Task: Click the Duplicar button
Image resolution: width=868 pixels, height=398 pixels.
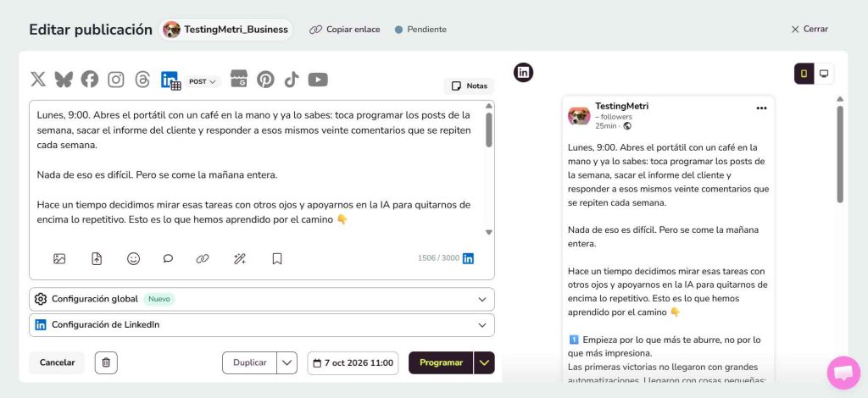Action: point(250,362)
